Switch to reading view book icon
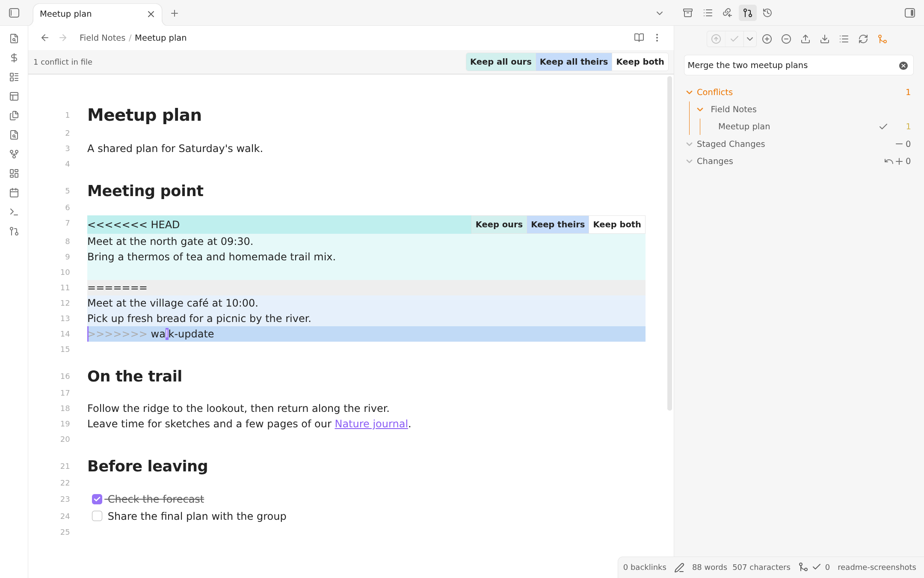 639,38
